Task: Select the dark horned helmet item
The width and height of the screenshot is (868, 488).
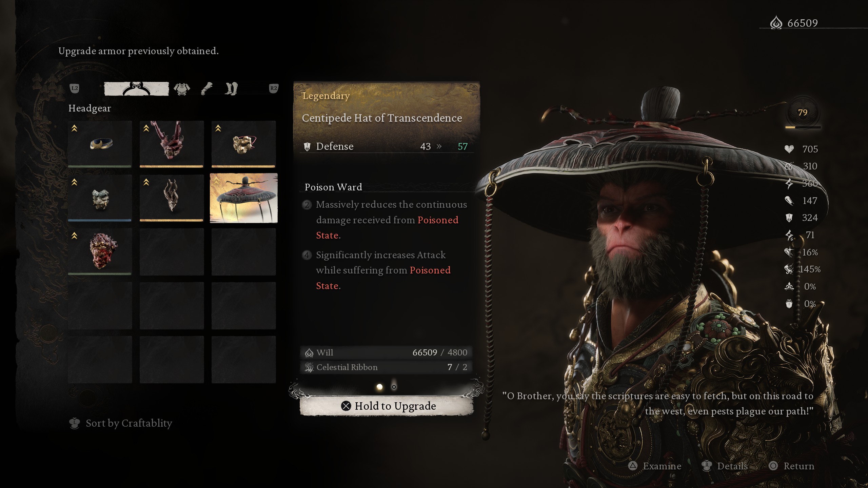Action: pyautogui.click(x=172, y=198)
